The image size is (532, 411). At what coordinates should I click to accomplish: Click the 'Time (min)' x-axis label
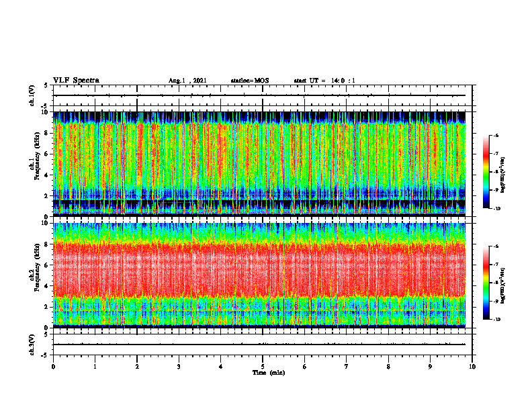(269, 373)
